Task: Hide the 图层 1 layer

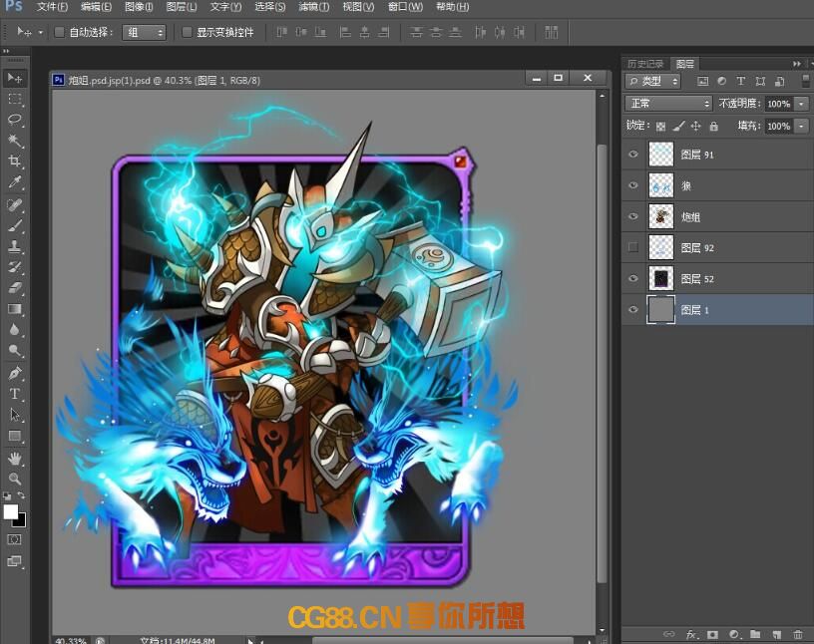Action: (633, 310)
